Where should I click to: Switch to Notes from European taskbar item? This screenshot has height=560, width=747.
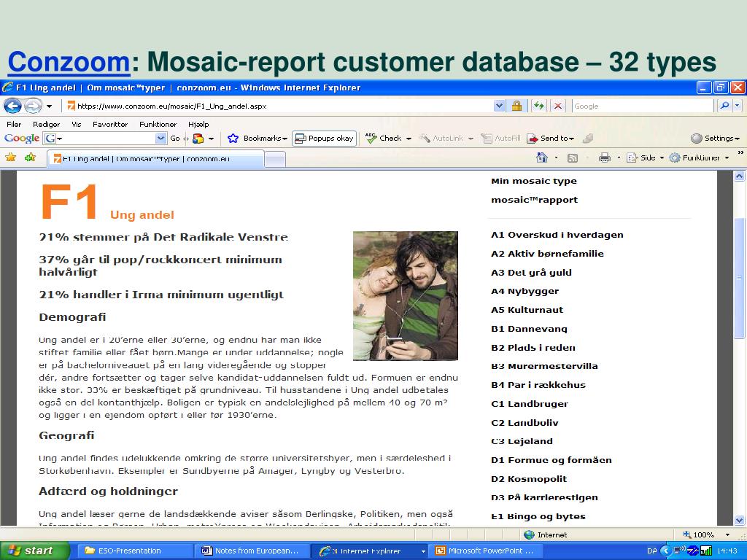tap(252, 551)
